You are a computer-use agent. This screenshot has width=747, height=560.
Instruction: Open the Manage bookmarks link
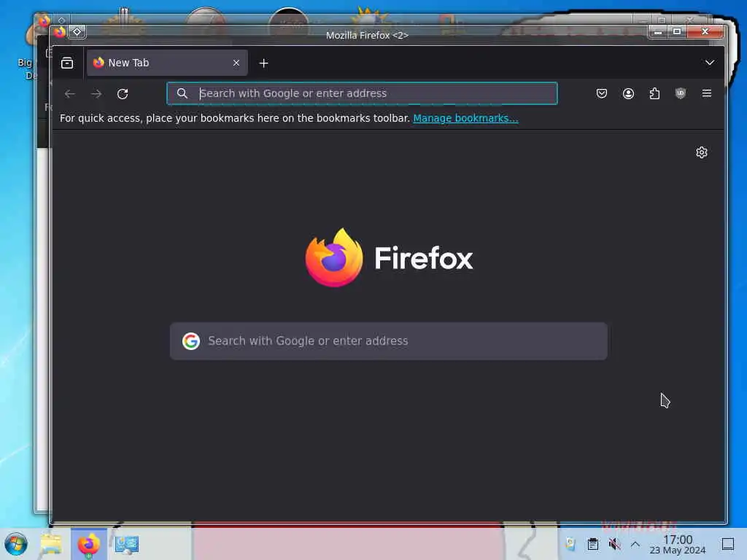(x=465, y=118)
